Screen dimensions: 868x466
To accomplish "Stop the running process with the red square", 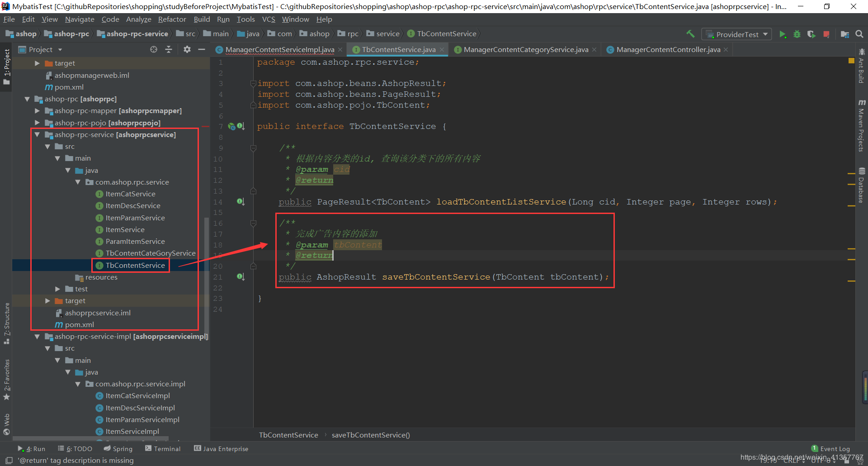I will [826, 34].
